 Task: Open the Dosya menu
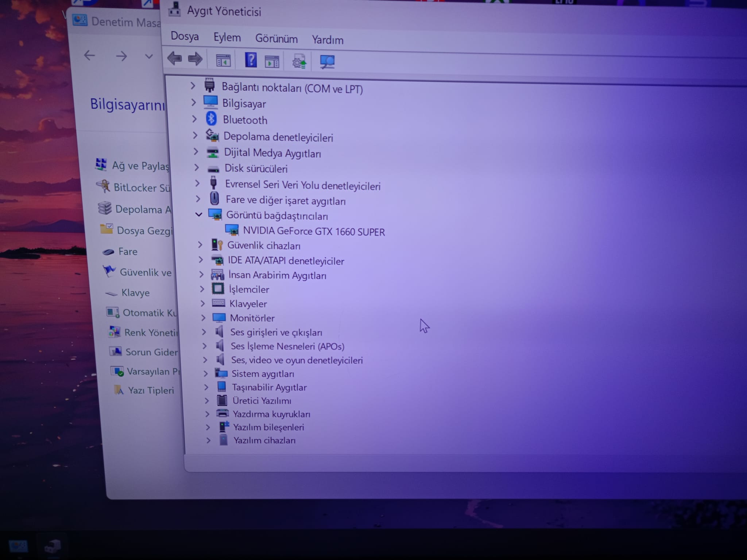tap(185, 36)
